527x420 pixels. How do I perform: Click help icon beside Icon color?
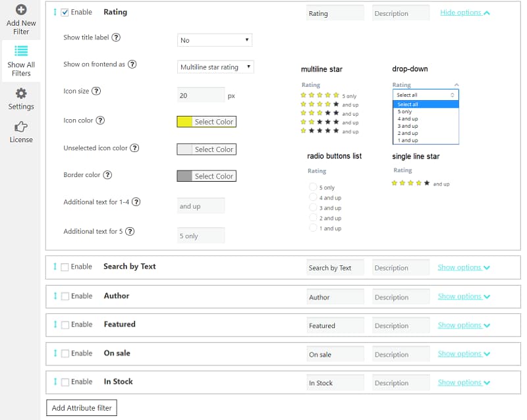(x=100, y=120)
